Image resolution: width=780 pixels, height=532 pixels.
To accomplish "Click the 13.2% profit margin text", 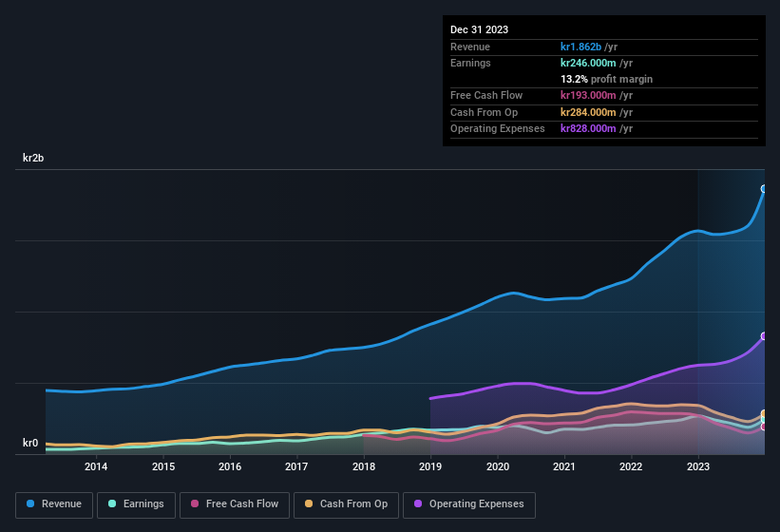I will point(606,79).
